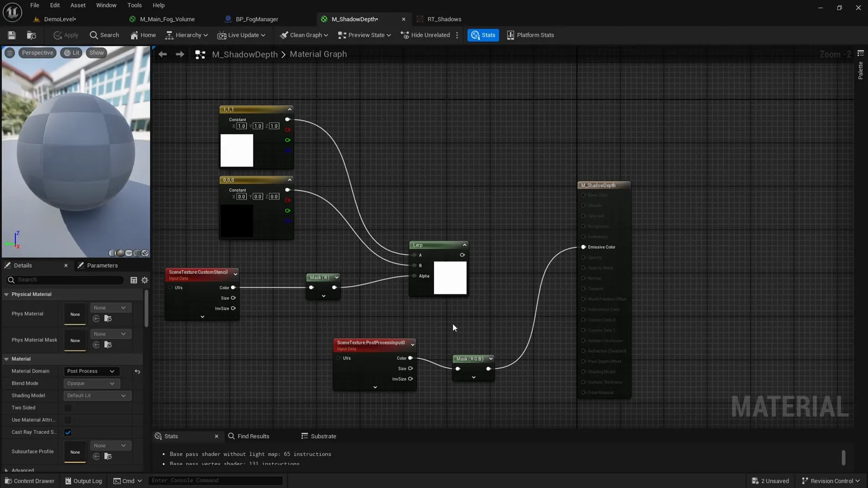The height and width of the screenshot is (488, 868).
Task: Navigate back in graph history
Action: 163,55
